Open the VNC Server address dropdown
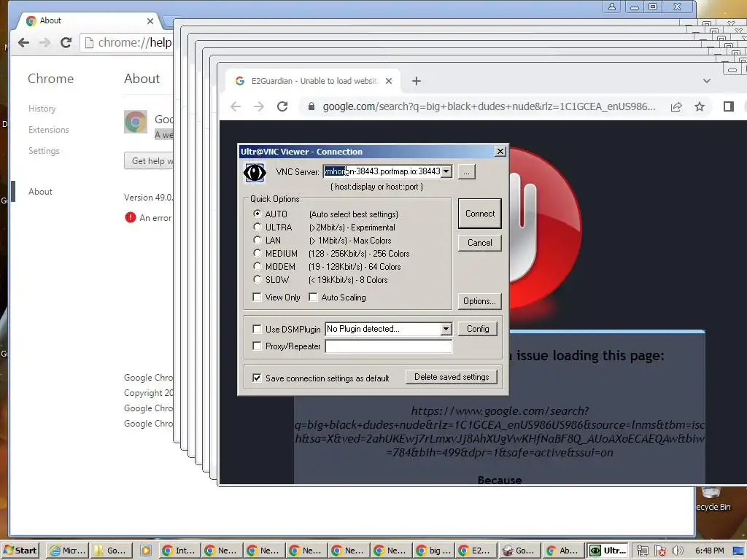 (446, 171)
